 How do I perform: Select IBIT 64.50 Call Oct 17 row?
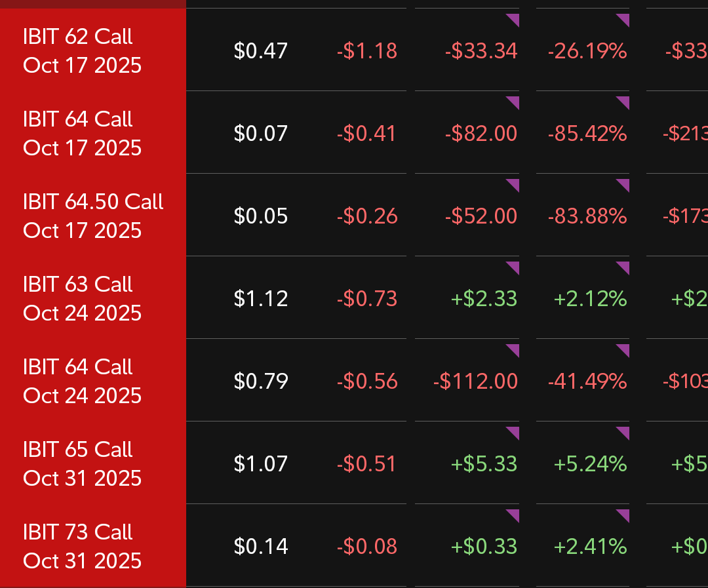[x=93, y=216]
